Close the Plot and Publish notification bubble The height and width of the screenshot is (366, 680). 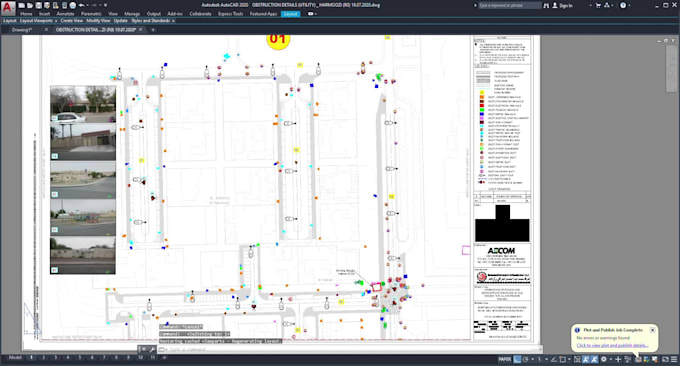pyautogui.click(x=652, y=330)
